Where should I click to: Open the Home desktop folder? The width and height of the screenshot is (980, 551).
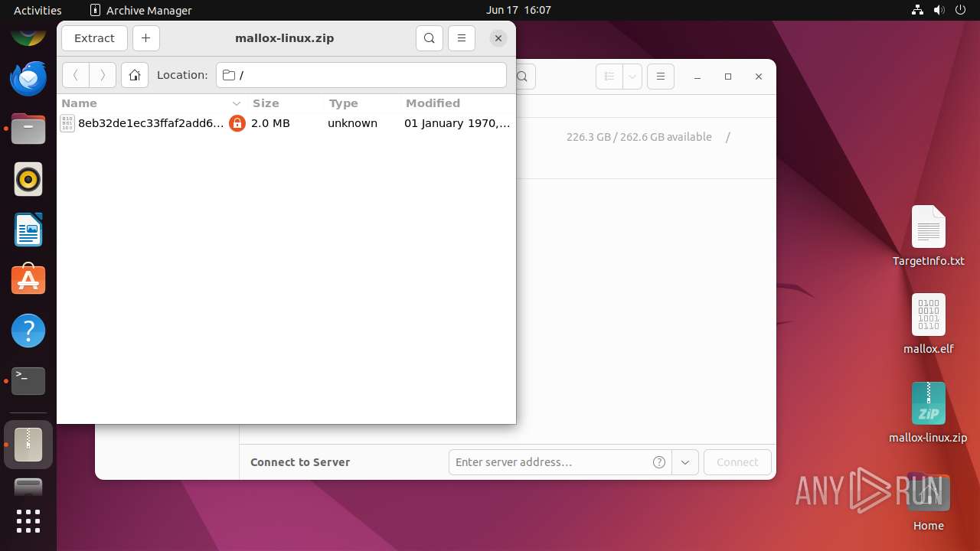929,502
